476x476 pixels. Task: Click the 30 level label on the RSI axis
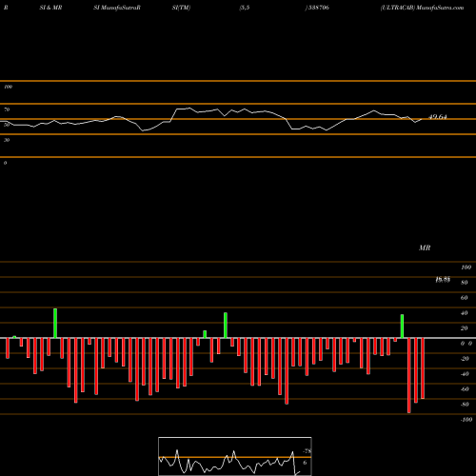coord(7,140)
